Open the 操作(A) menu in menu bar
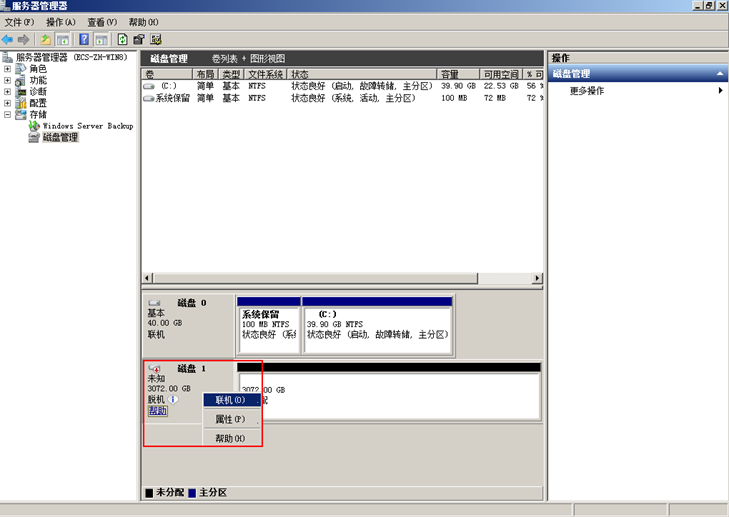 tap(60, 22)
